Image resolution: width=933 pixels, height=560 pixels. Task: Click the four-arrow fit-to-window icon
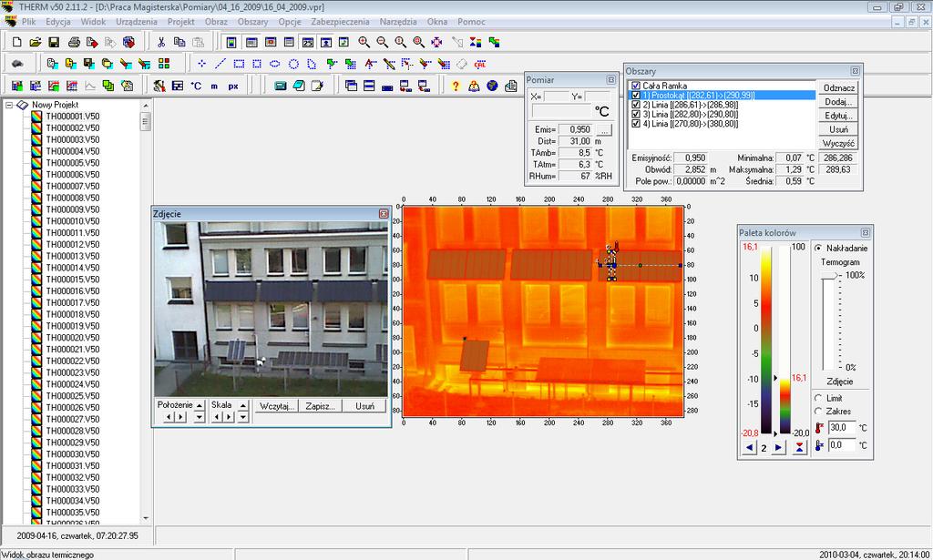[436, 42]
